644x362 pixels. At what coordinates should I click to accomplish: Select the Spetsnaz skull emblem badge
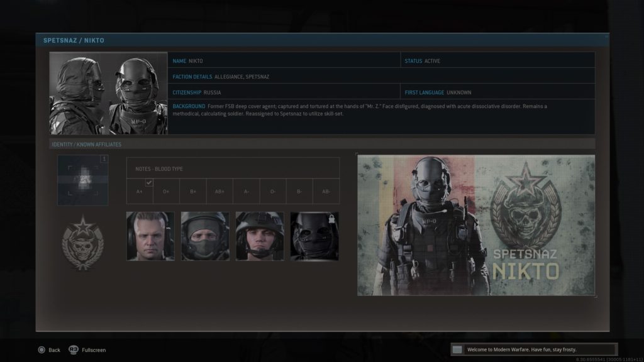tap(82, 243)
